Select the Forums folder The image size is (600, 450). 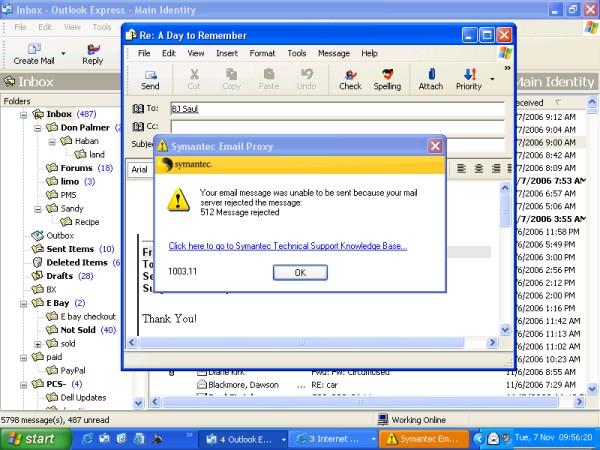76,168
